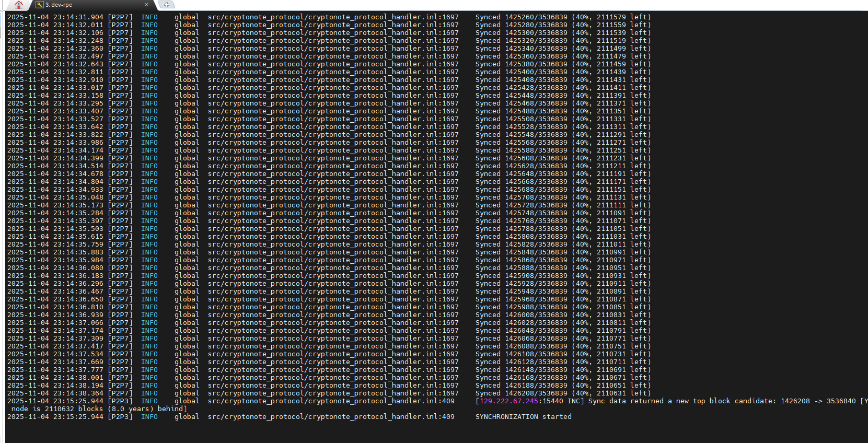Click timestamp 23:14:34.174
868x443 pixels.
78,150
